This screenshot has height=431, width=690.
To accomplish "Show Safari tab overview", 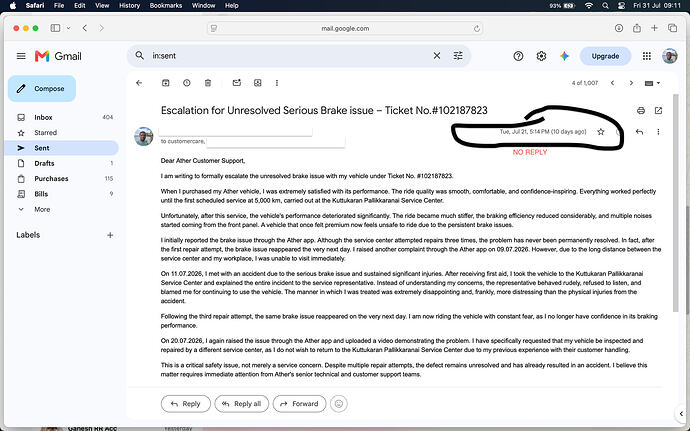I will click(672, 28).
